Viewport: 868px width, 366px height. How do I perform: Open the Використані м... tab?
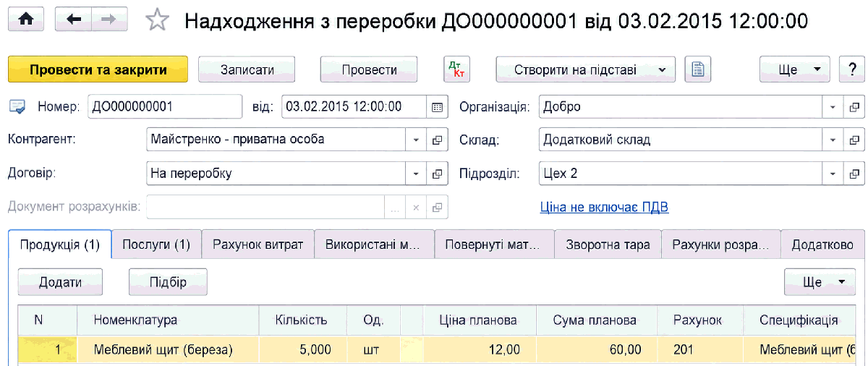(x=374, y=244)
